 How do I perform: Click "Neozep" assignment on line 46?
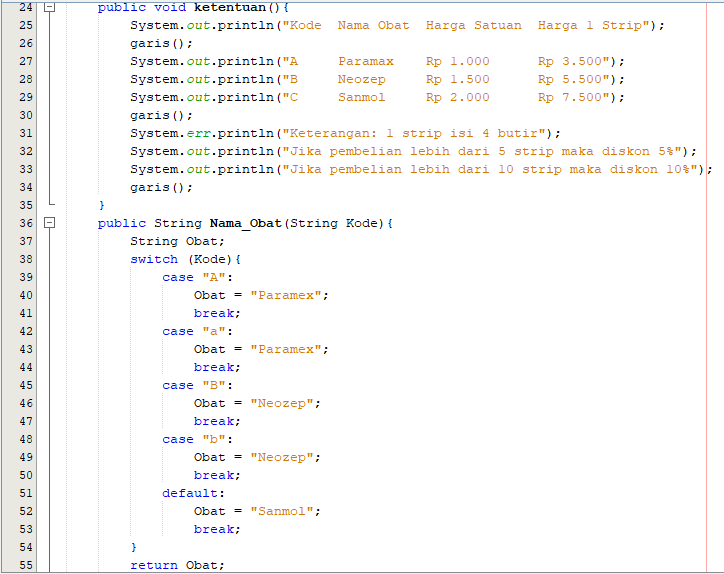tap(282, 404)
